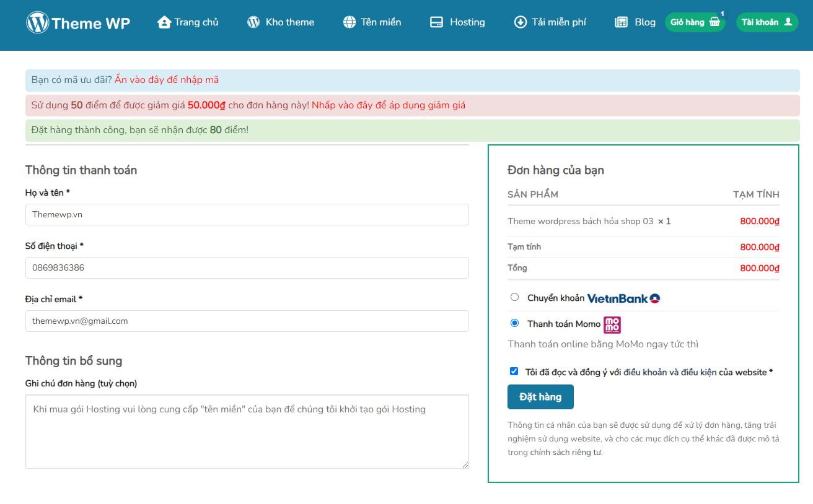The image size is (813, 504).
Task: Click the MoMo payment logo
Action: click(x=612, y=324)
